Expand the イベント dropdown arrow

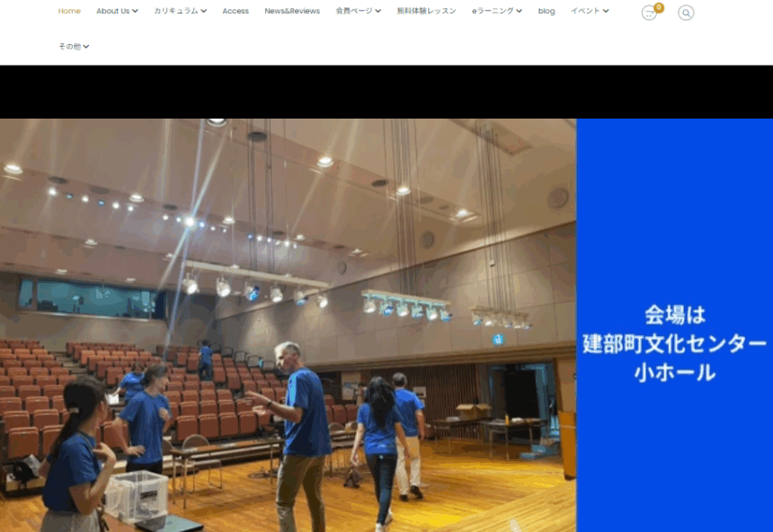(x=606, y=12)
